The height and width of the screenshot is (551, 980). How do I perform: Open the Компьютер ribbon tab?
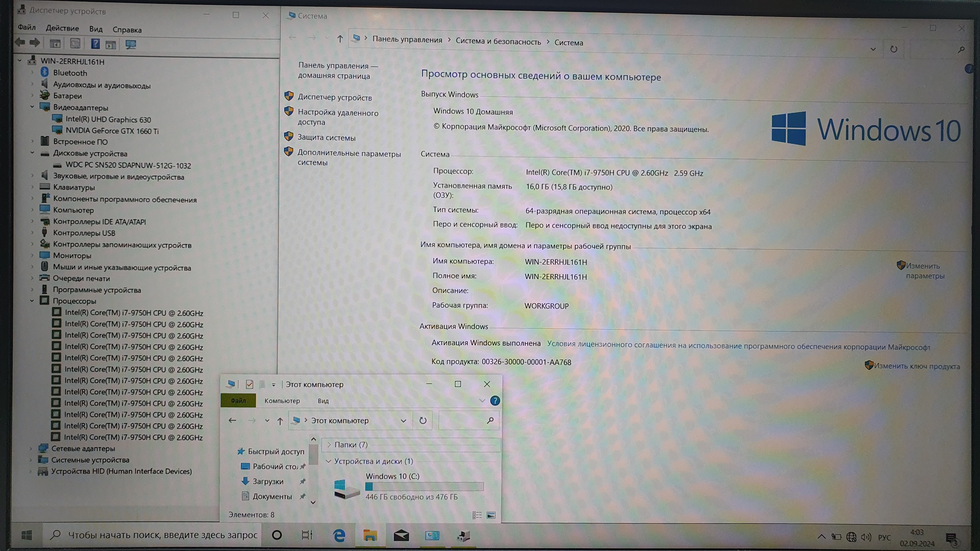(282, 401)
